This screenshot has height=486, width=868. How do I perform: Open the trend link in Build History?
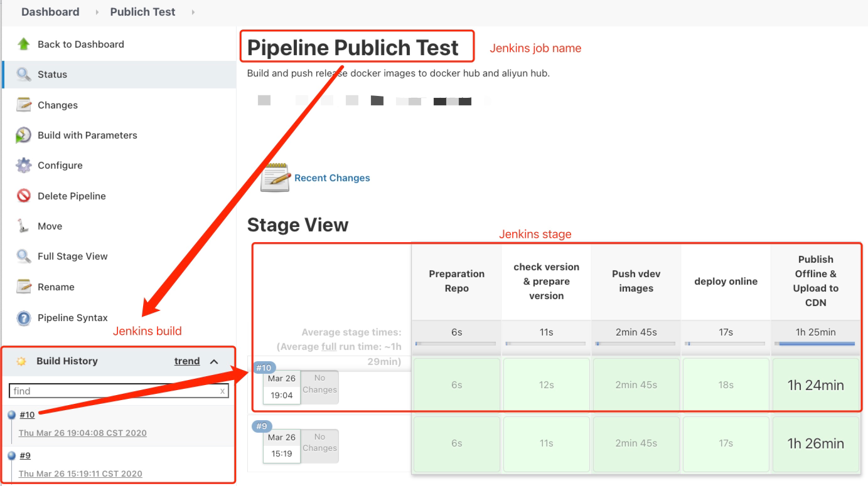186,361
